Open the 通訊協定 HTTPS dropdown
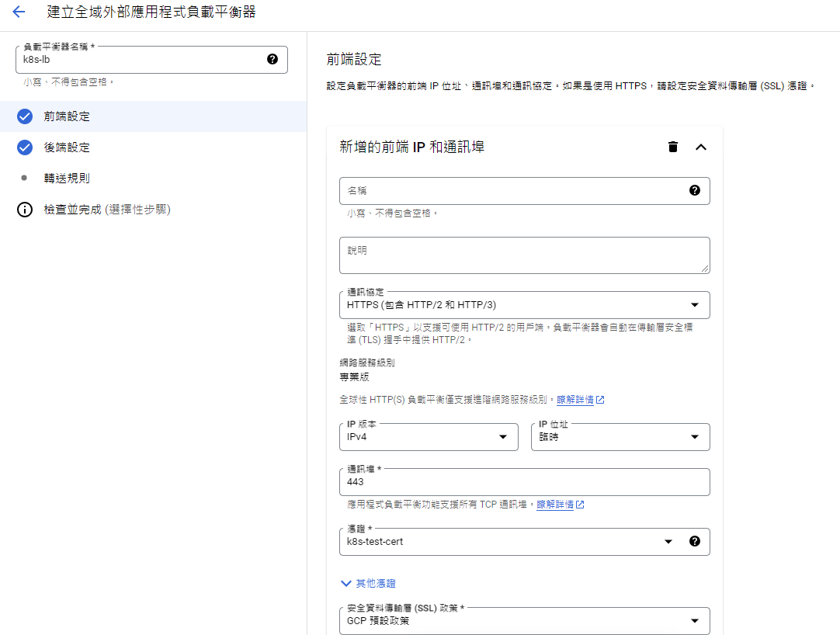Screen dimensions: 840x635 pos(524,305)
